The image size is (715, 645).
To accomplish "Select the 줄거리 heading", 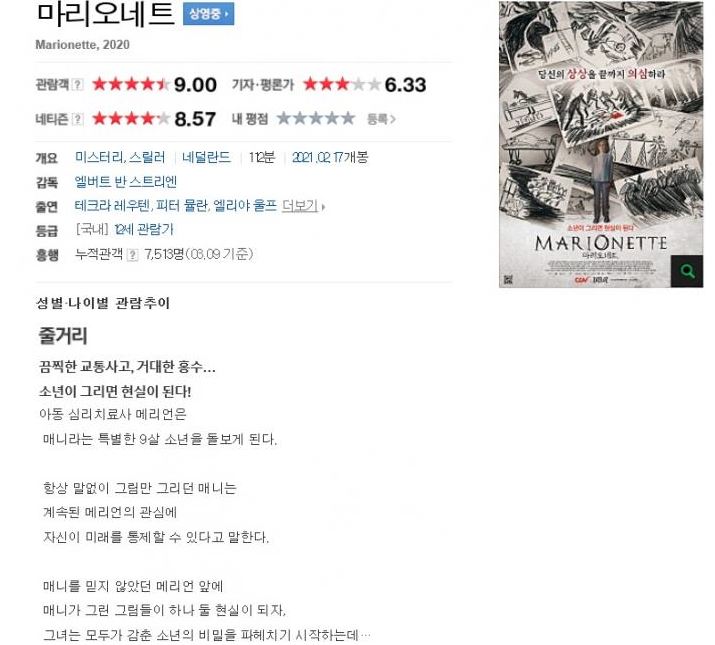I will 63,336.
